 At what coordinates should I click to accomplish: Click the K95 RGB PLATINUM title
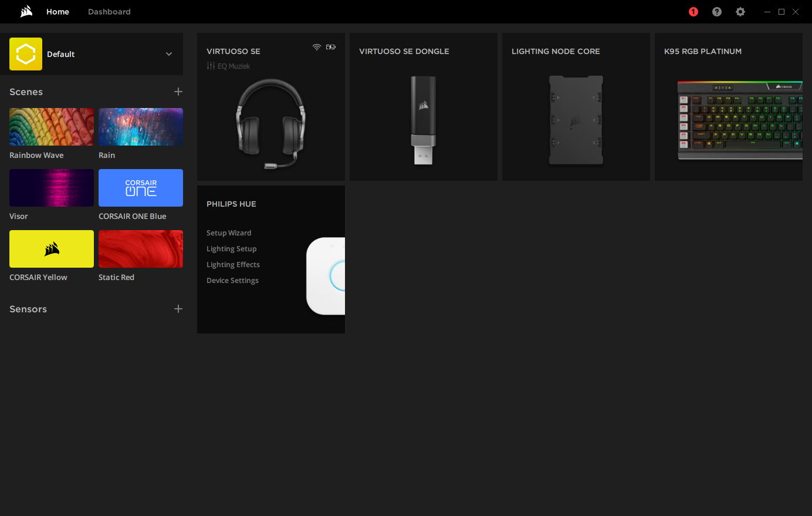(703, 51)
